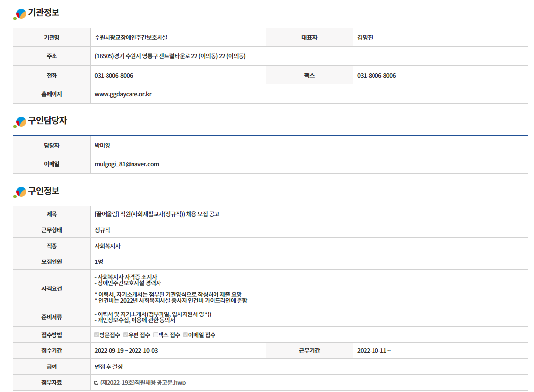This screenshot has width=534, height=392.
Task: Click the line 장애인주간보호시설 경력자
Action: [x=128, y=283]
